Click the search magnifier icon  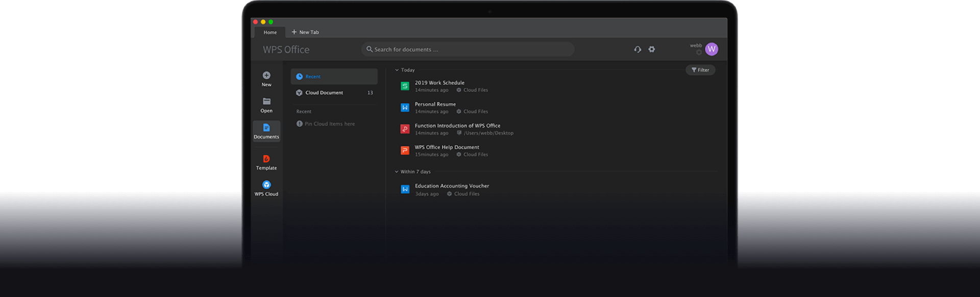point(370,50)
